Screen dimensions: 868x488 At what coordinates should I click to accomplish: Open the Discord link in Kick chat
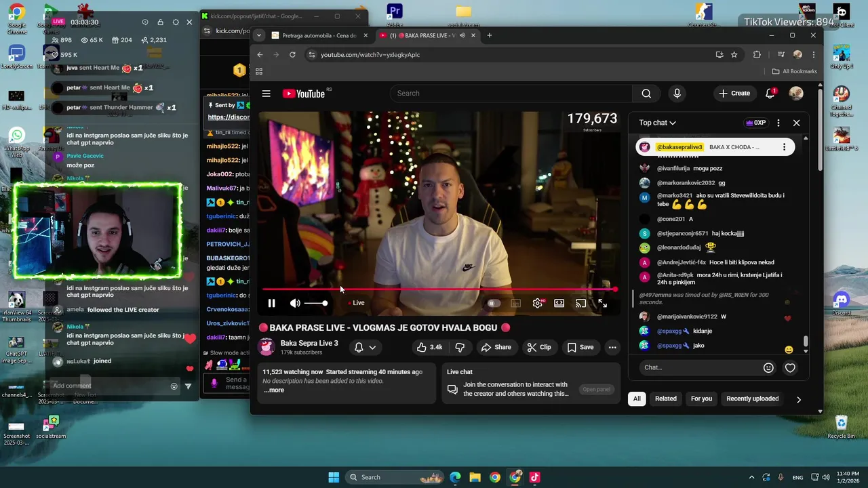(x=229, y=117)
